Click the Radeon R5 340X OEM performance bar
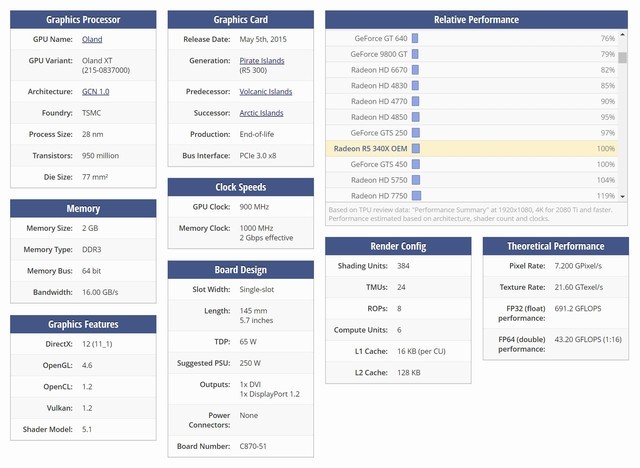Image resolution: width=640 pixels, height=468 pixels. click(416, 149)
